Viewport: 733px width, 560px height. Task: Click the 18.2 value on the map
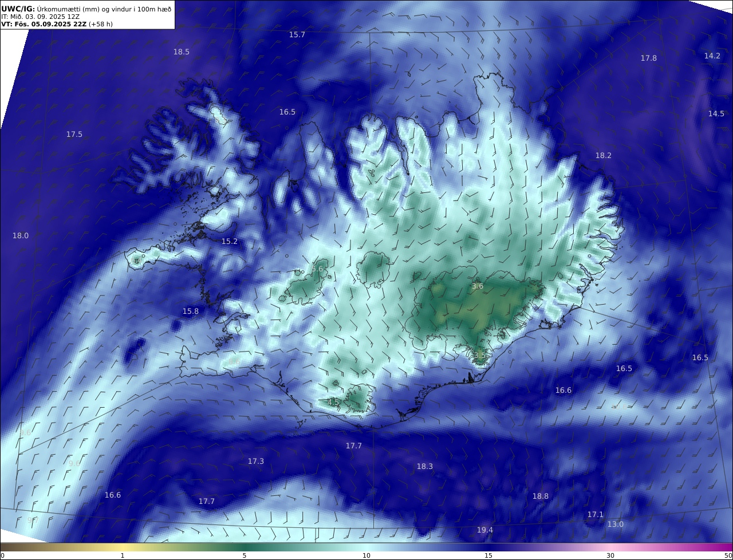click(x=604, y=156)
